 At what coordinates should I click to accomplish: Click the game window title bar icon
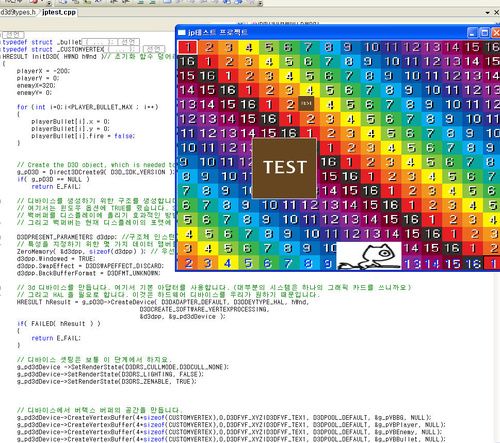click(182, 32)
